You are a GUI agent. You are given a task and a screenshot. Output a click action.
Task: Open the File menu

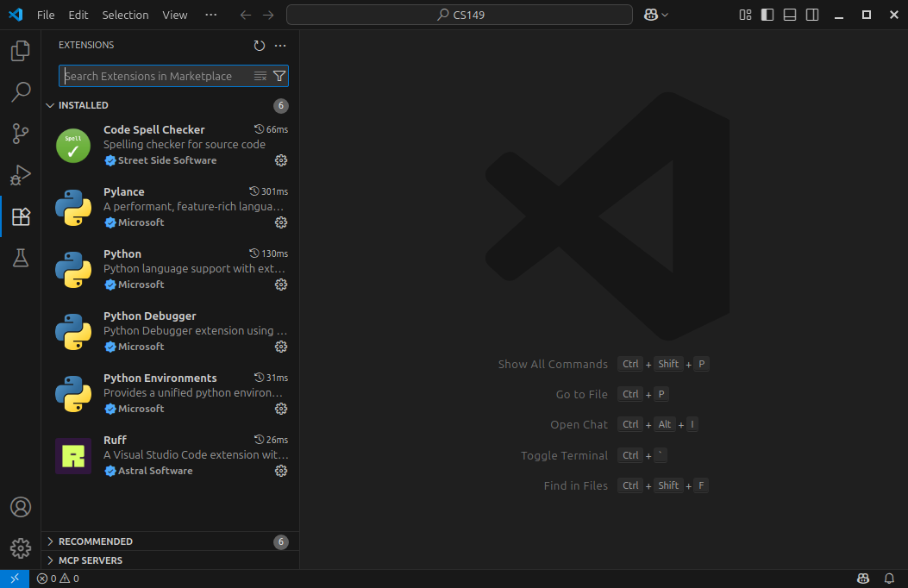point(45,15)
